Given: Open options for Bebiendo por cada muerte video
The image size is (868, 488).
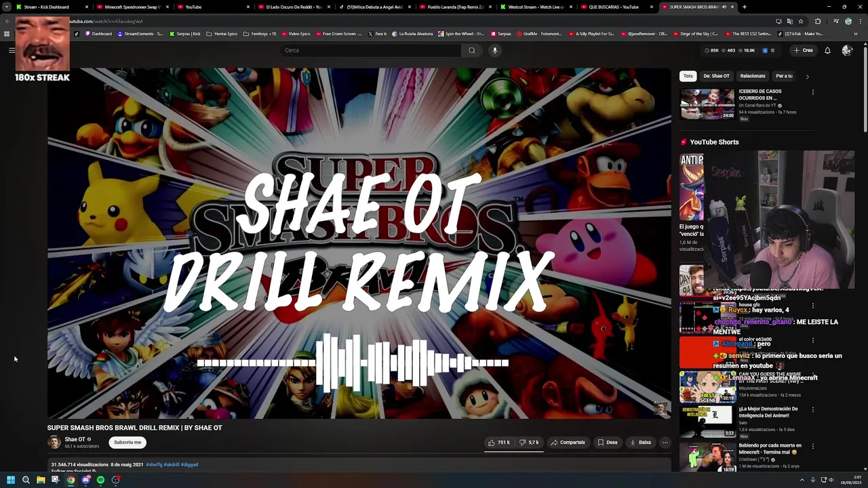Looking at the screenshot, I should [813, 447].
